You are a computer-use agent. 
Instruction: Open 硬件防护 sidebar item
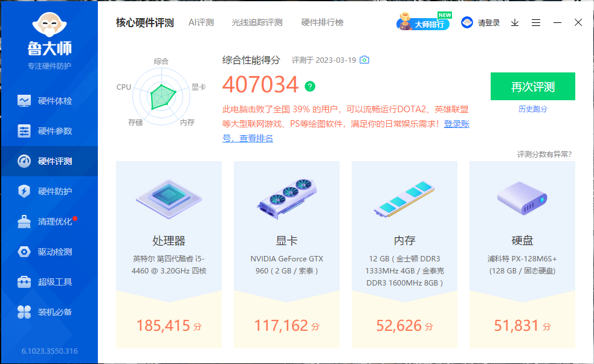click(49, 191)
